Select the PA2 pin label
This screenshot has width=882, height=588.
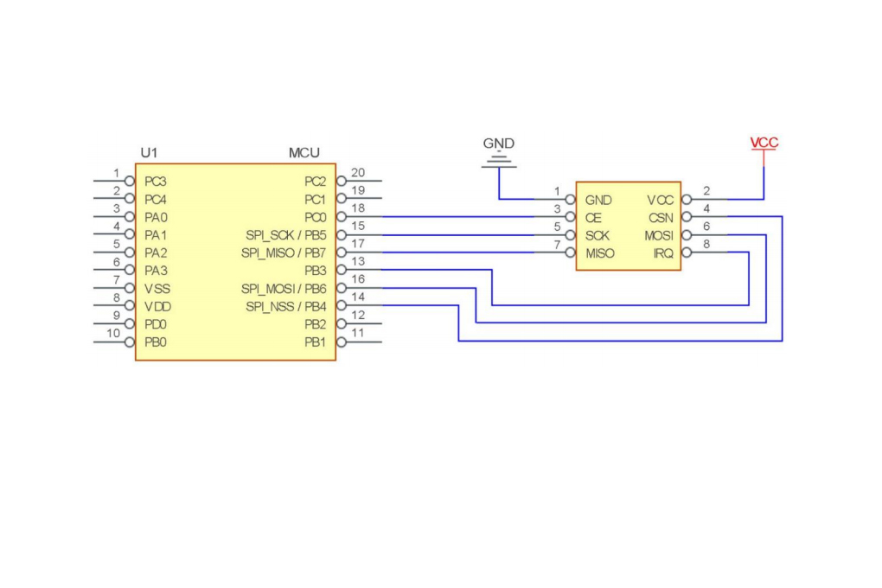[x=156, y=253]
